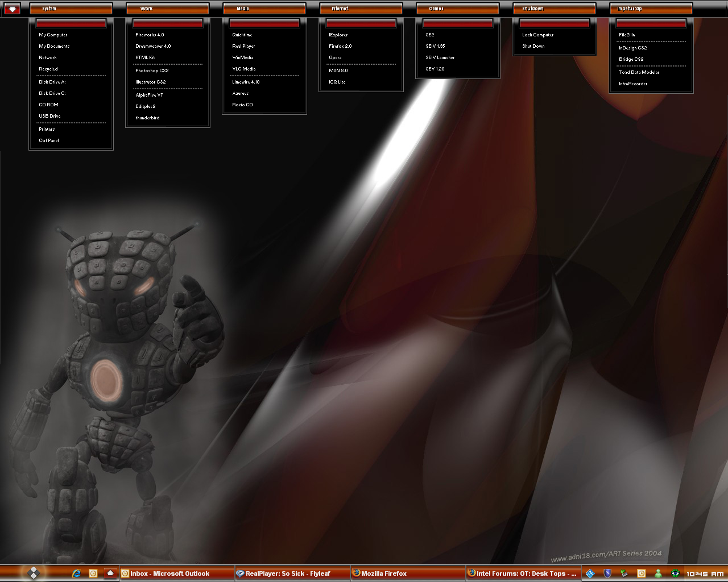Expand the Impetus:dp menu header

[651, 9]
